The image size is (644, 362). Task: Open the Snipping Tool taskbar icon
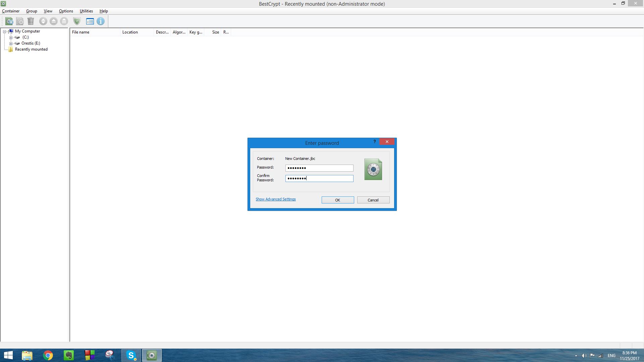coord(110,355)
